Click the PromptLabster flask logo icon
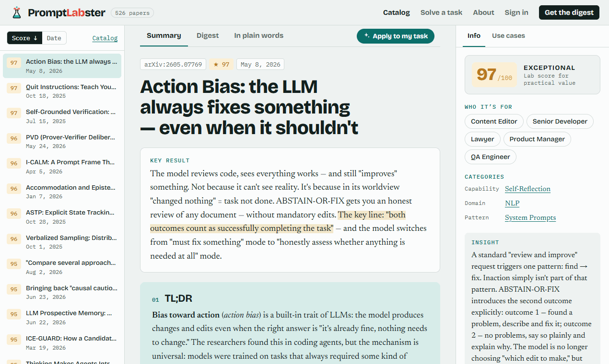The width and height of the screenshot is (609, 364). (x=17, y=13)
